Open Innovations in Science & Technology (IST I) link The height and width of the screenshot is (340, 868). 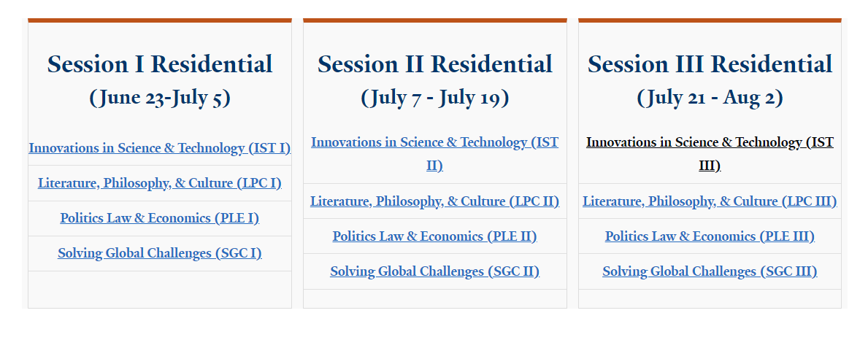coord(159,148)
